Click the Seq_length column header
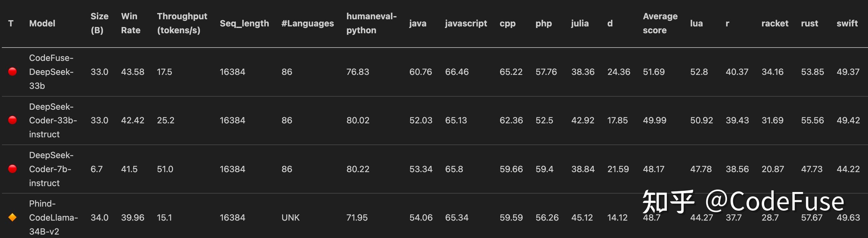The image size is (868, 238). tap(244, 23)
